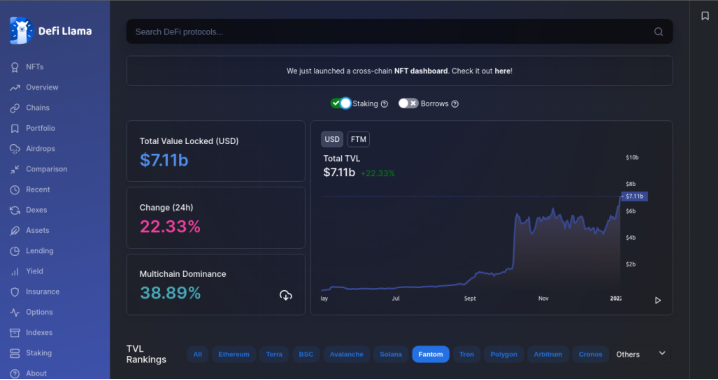Image resolution: width=718 pixels, height=380 pixels.
Task: Expand the Others chains dropdown
Action: tap(640, 354)
